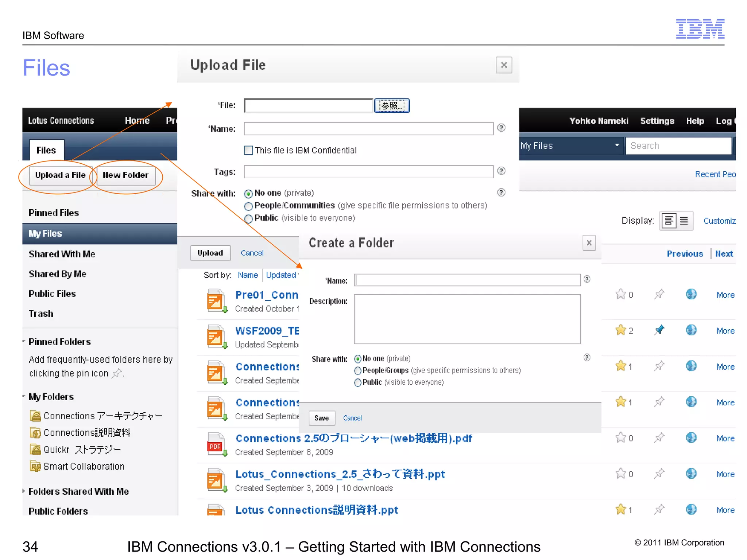Cancel the Create a Folder dialog
This screenshot has height=560, width=747.
pyautogui.click(x=352, y=418)
